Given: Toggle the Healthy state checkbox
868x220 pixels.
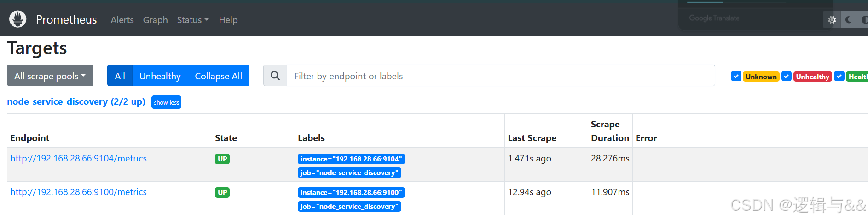Looking at the screenshot, I should click(839, 77).
